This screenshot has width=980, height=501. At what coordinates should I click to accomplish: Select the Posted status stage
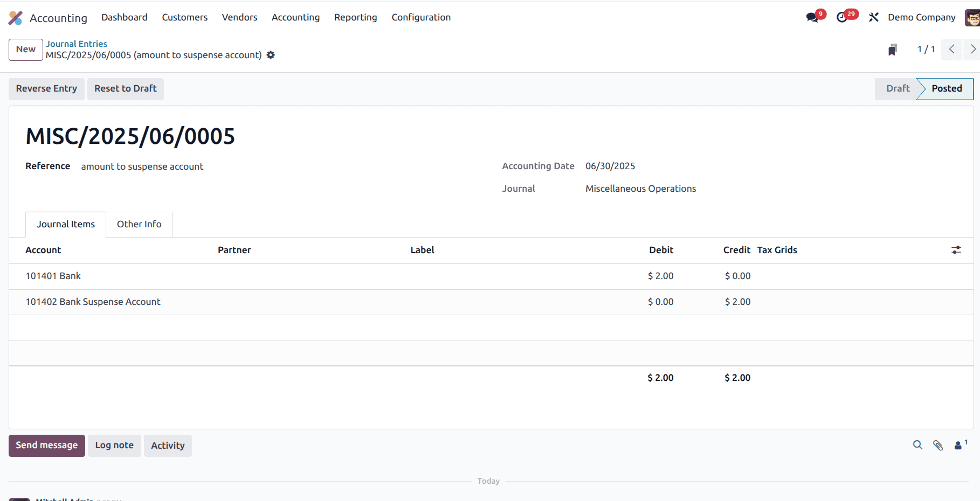[947, 89]
